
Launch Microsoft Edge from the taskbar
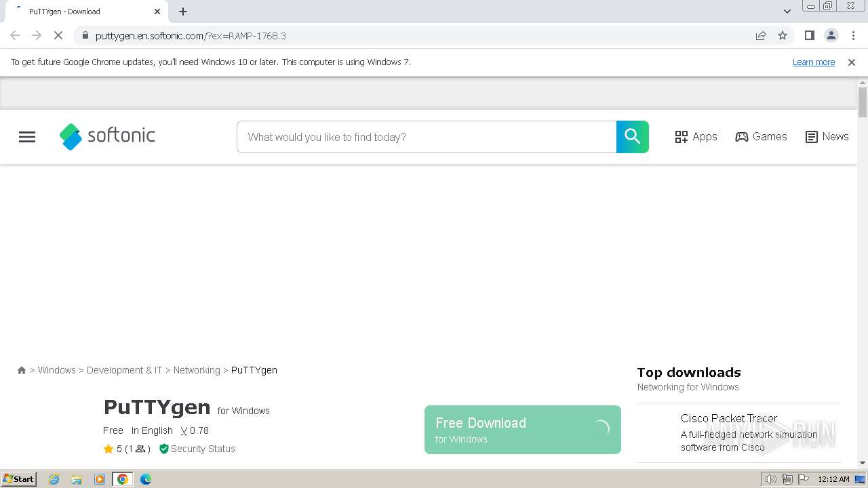(x=146, y=479)
